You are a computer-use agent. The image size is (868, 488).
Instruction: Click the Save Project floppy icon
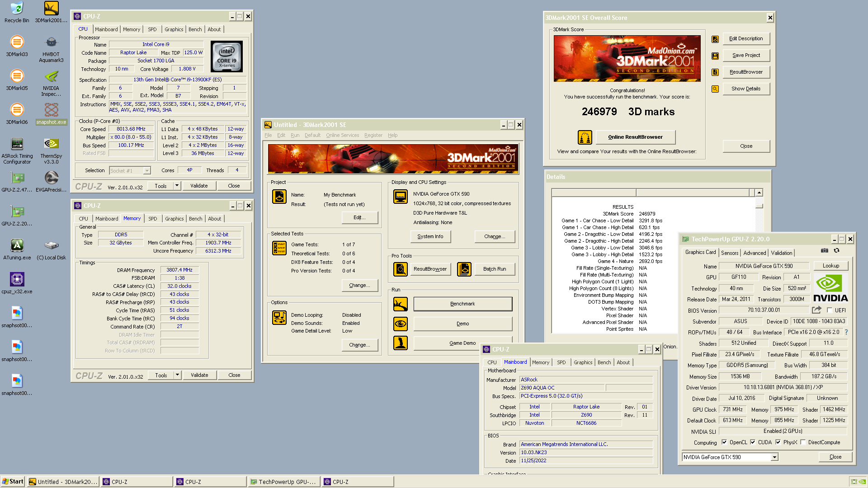(715, 56)
